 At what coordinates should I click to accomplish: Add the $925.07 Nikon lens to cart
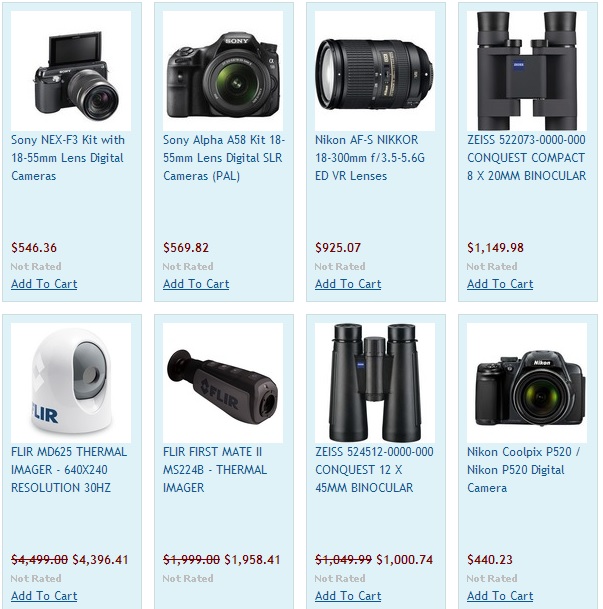point(348,284)
